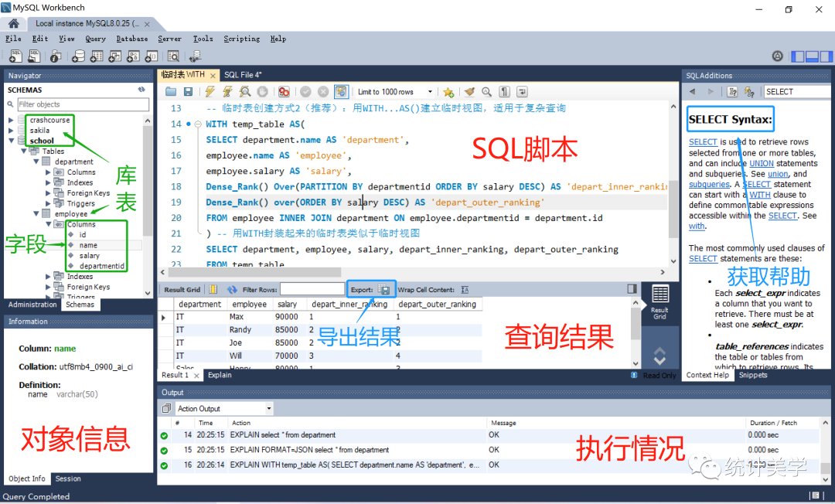Refresh result grid data icon
The image size is (835, 504).
[x=232, y=290]
